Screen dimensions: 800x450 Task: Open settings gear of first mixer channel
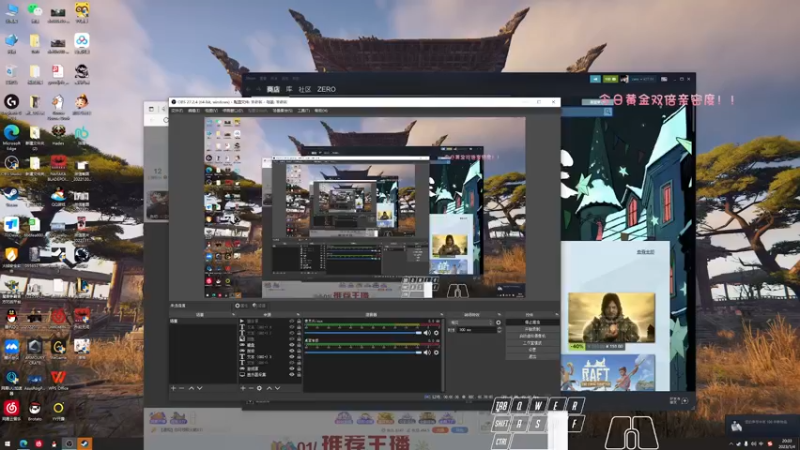pyautogui.click(x=436, y=333)
